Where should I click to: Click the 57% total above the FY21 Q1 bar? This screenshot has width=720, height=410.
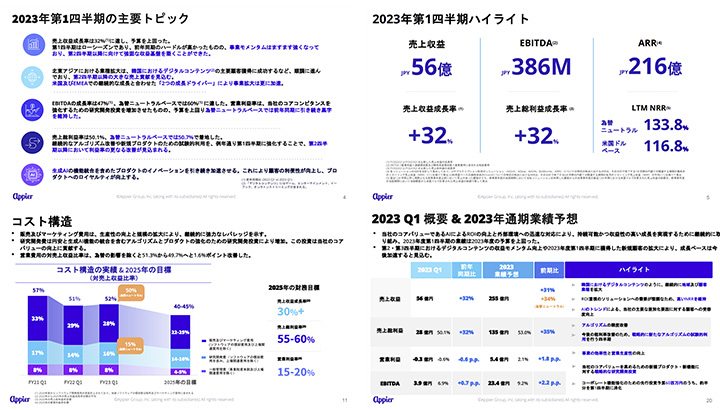coord(38,291)
